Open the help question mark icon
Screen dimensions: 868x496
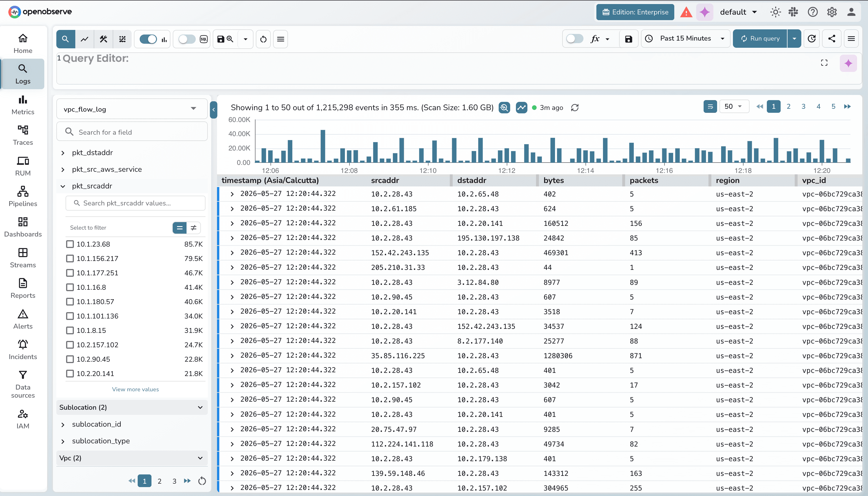(x=813, y=12)
